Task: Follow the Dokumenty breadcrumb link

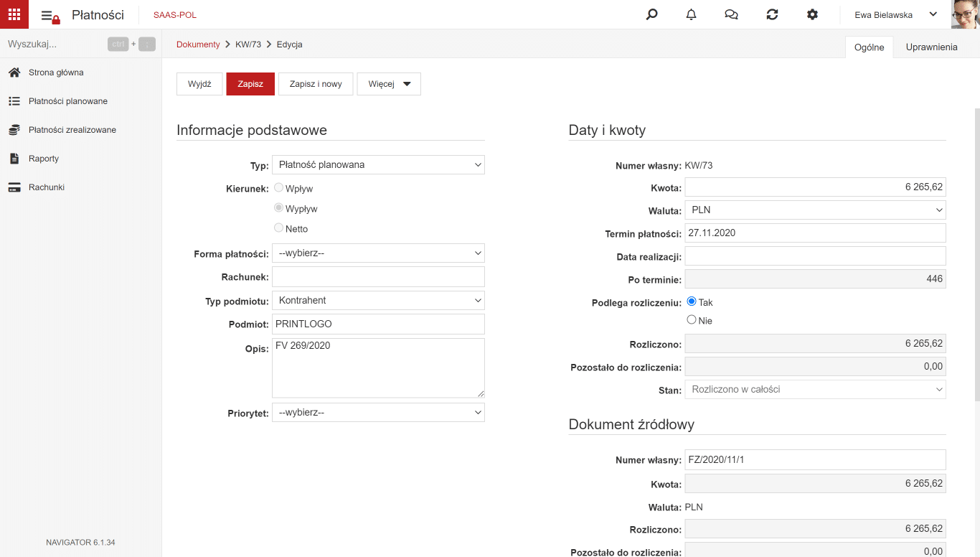Action: click(198, 45)
